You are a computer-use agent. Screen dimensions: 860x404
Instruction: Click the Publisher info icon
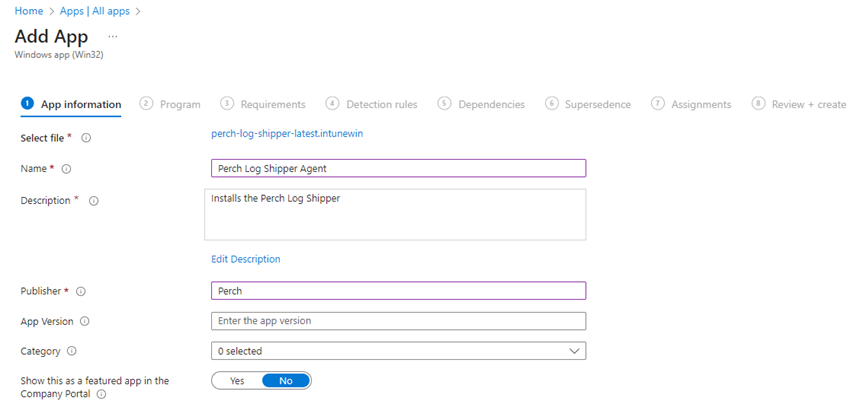tap(81, 292)
